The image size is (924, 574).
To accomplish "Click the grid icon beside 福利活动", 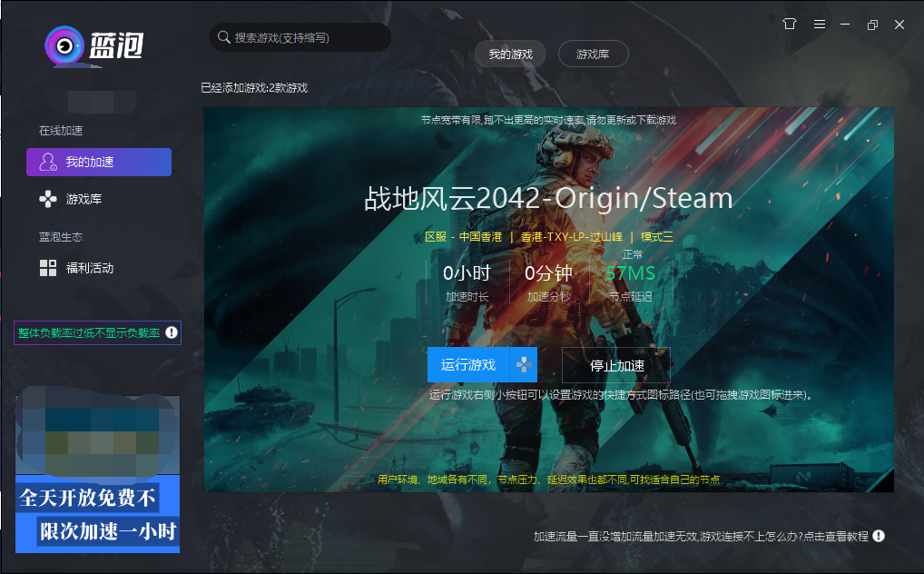I will click(x=48, y=268).
